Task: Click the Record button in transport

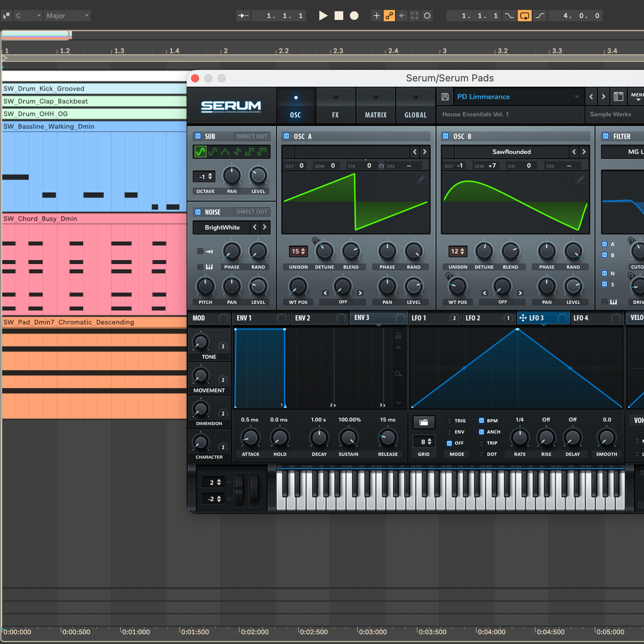Action: [354, 16]
